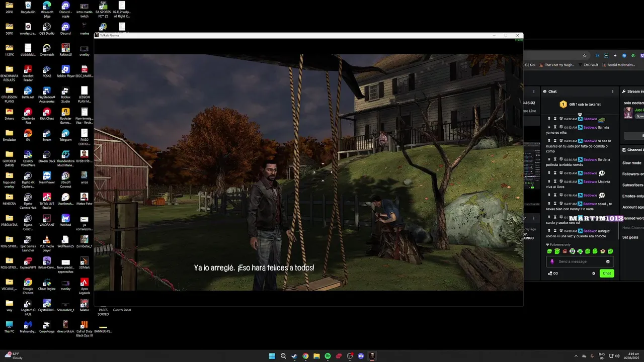Open the emote picker in message field
Viewport: 644px width, 362px height.
[608, 261]
